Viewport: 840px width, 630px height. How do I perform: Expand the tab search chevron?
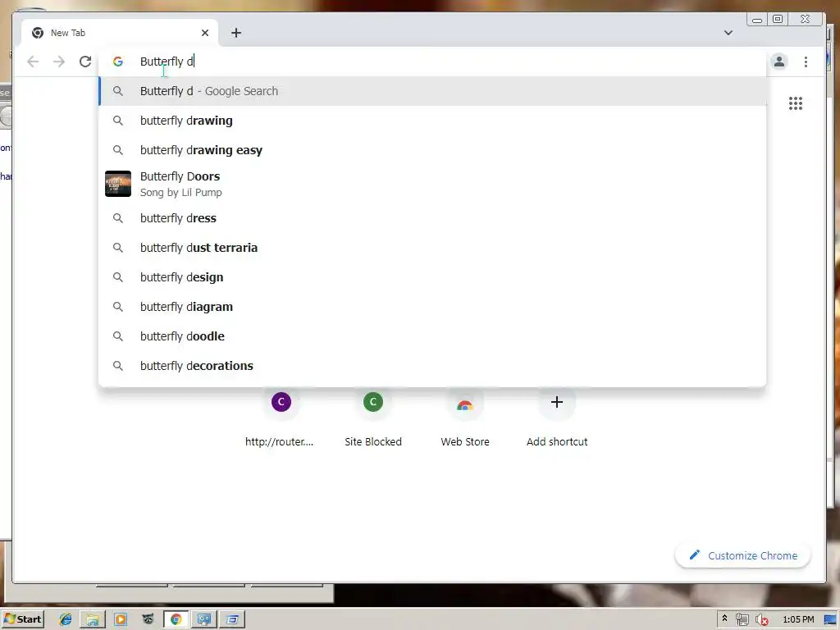tap(728, 33)
